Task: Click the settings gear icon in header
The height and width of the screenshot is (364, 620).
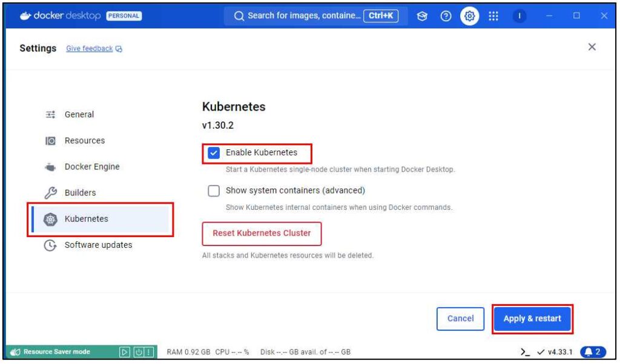Action: (468, 16)
